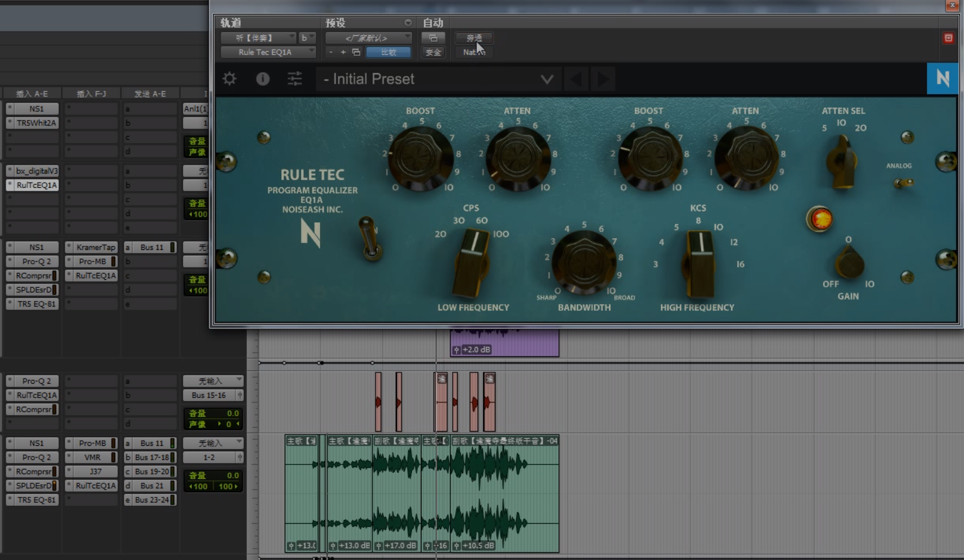Click the plugin info icon

tap(263, 79)
